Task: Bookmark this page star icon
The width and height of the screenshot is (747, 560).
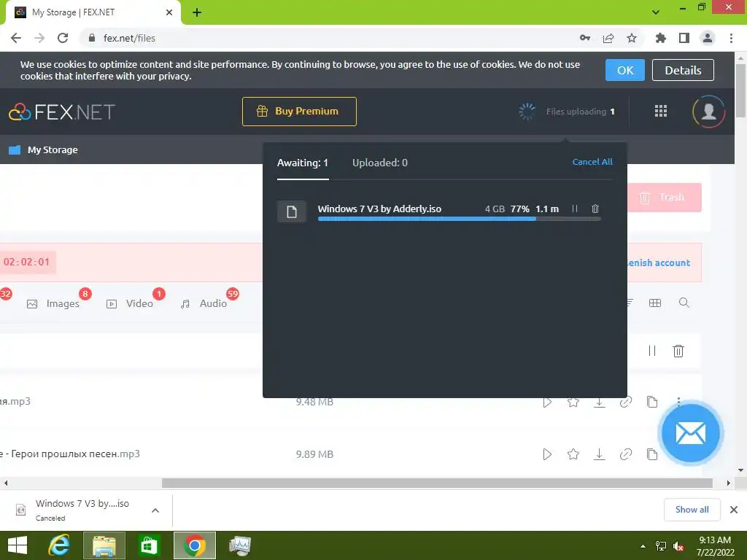Action: click(x=632, y=38)
